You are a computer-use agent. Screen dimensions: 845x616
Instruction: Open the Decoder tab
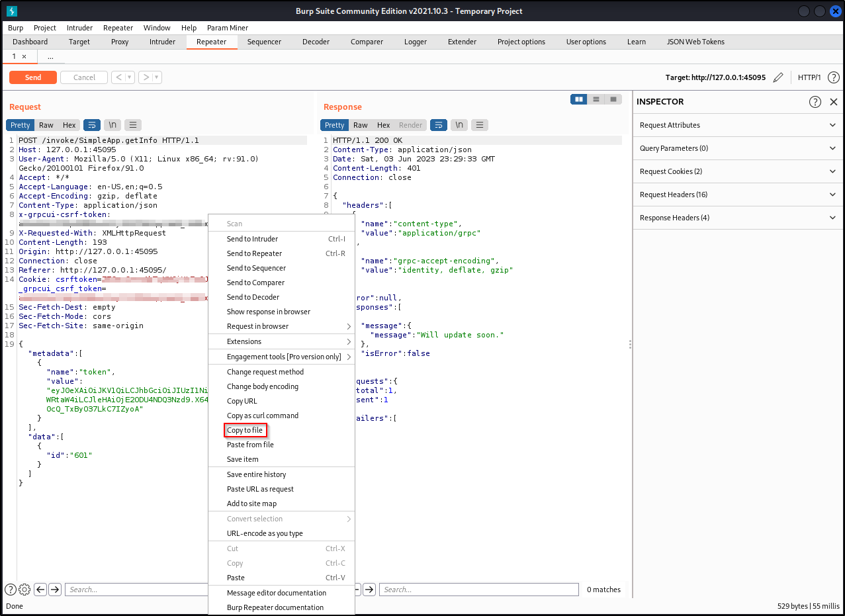316,42
